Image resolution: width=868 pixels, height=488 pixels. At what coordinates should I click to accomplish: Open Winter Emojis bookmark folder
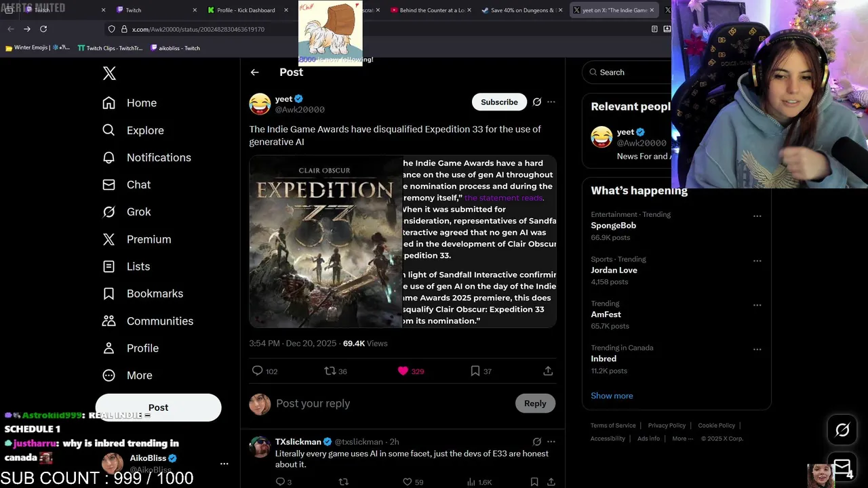pos(37,48)
